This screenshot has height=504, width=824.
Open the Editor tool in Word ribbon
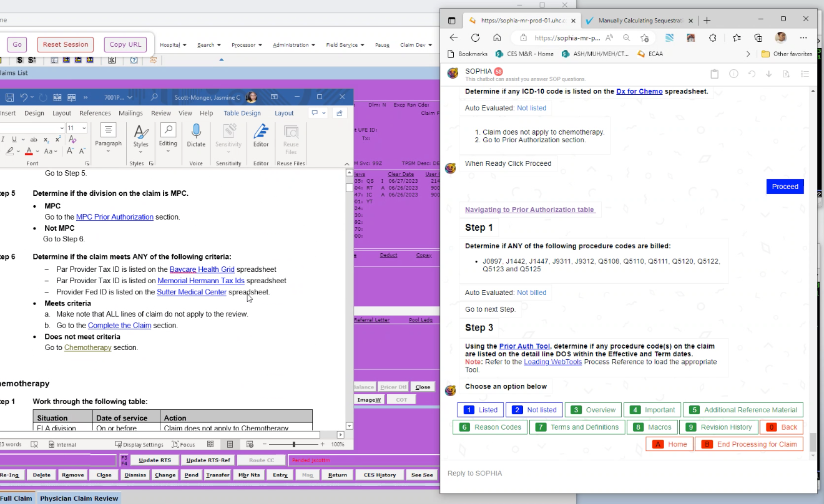(261, 135)
